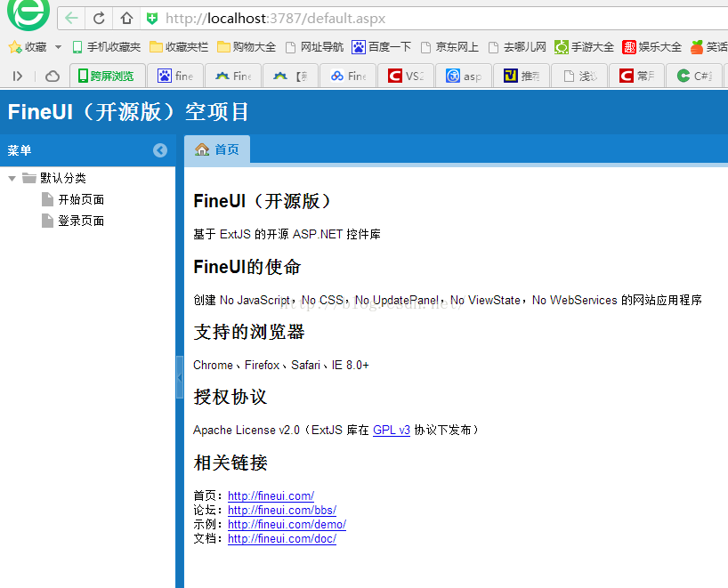The width and height of the screenshot is (728, 588).
Task: Open 娱乐大全 bookmark
Action: pos(651,47)
